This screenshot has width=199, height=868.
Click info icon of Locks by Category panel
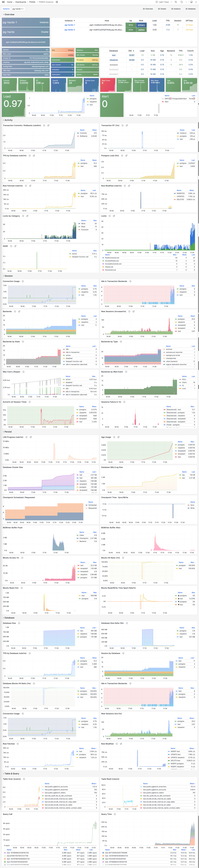pos(23,216)
